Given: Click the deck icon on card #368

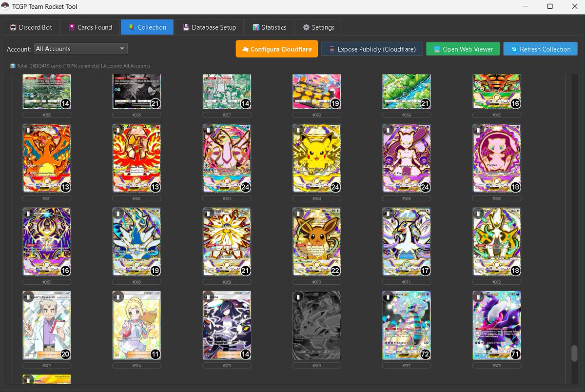Looking at the screenshot, I should pyautogui.click(x=118, y=214).
